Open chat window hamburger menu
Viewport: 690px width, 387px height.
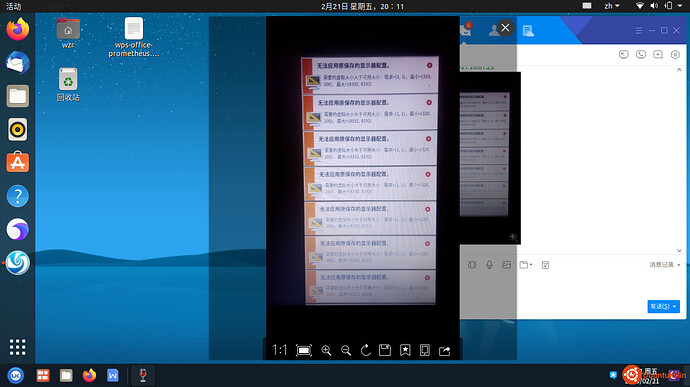[x=639, y=30]
